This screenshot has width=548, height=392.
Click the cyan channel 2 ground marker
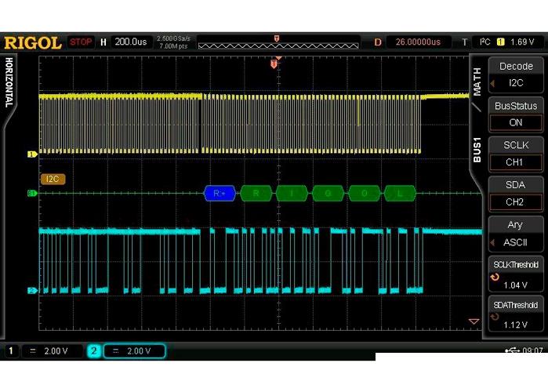[32, 291]
